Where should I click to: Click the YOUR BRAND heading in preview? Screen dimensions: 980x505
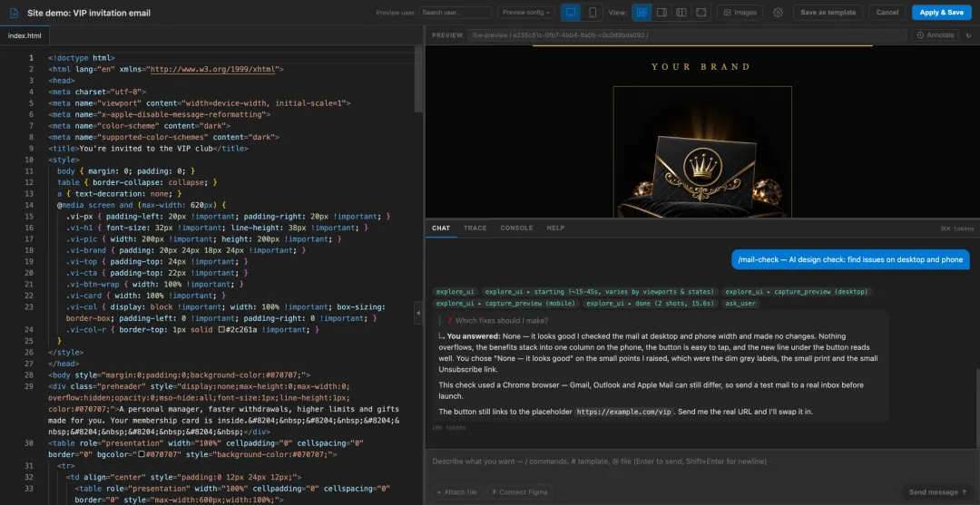point(701,67)
